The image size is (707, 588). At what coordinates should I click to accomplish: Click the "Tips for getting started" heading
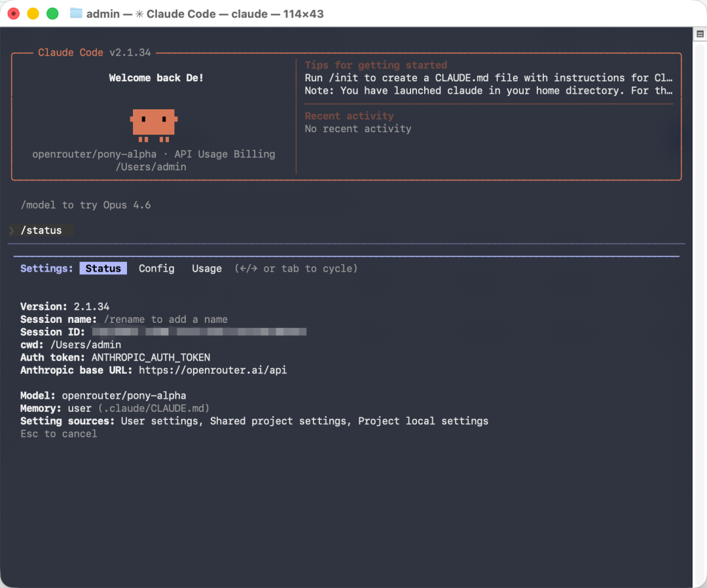click(x=376, y=65)
